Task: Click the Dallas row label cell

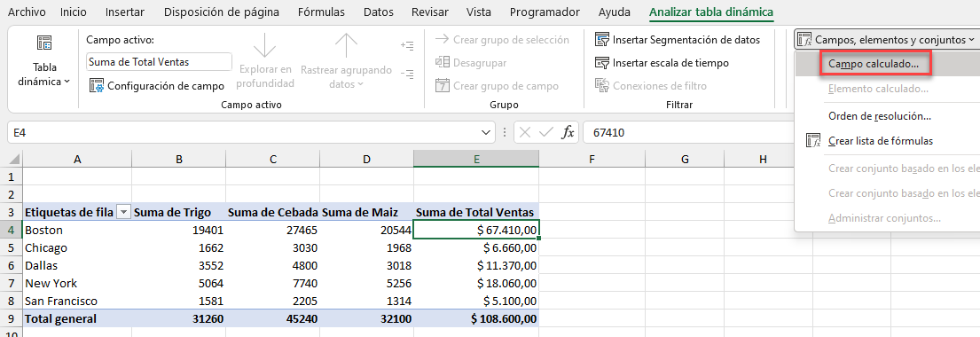Action: tap(77, 265)
